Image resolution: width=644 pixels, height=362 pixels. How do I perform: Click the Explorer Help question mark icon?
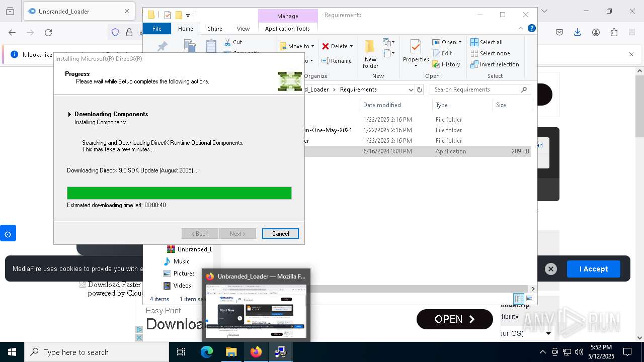(x=531, y=28)
